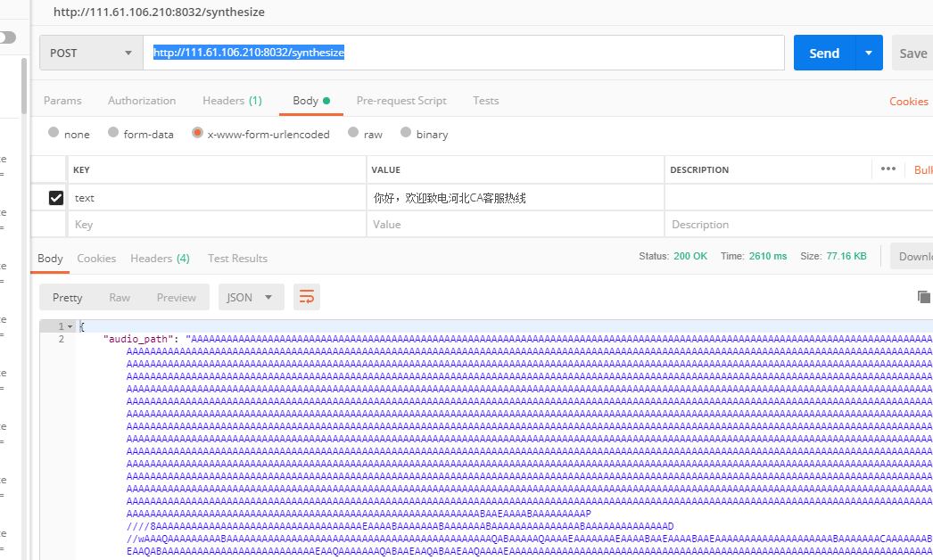Image resolution: width=933 pixels, height=560 pixels.
Task: Select the raw body type option
Action: [x=353, y=133]
